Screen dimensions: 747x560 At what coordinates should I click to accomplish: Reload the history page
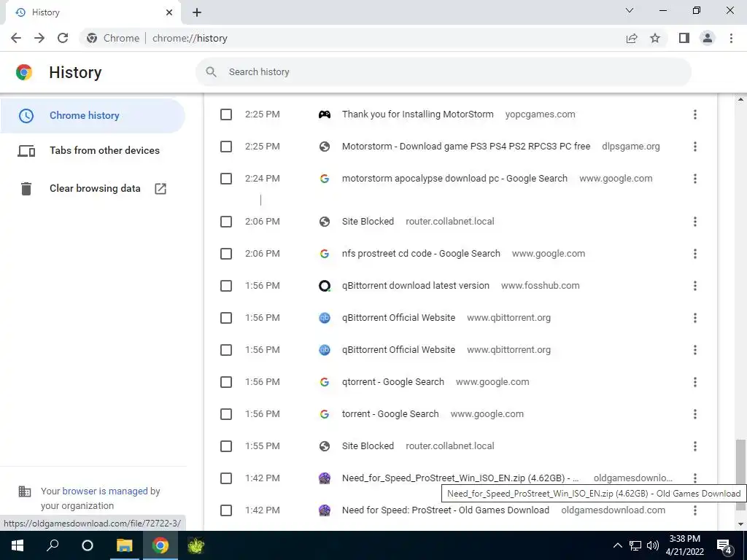pos(63,38)
